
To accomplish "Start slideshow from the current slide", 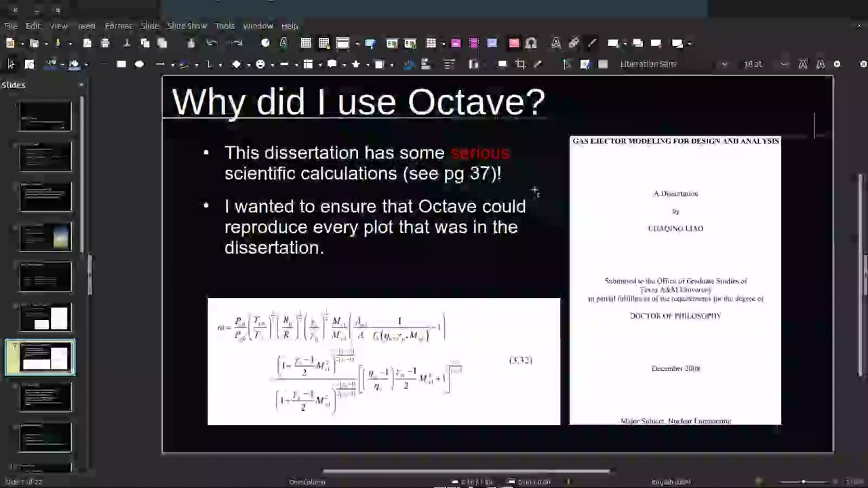I will (410, 43).
